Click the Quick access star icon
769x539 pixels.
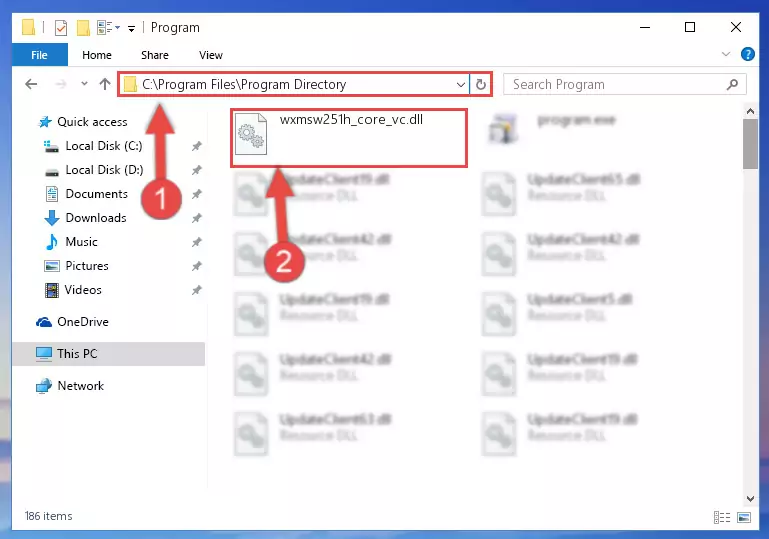coord(45,122)
